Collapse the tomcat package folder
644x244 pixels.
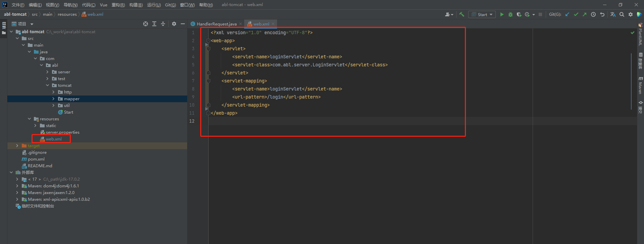(47, 85)
